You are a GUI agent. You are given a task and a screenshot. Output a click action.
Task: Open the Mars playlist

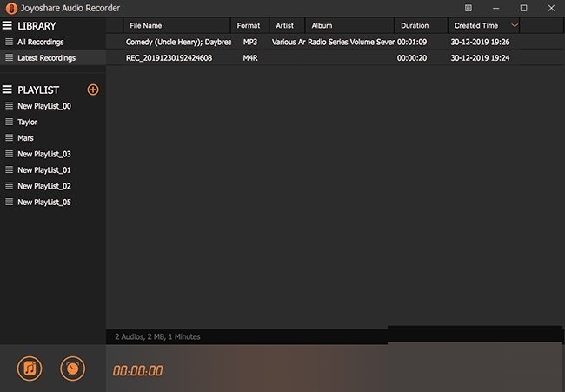point(26,138)
